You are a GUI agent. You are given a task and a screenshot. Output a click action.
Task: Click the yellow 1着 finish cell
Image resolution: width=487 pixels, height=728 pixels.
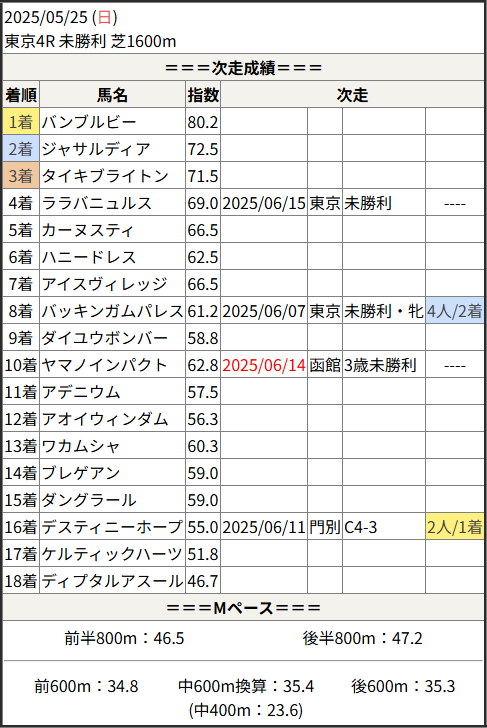pyautogui.click(x=21, y=122)
